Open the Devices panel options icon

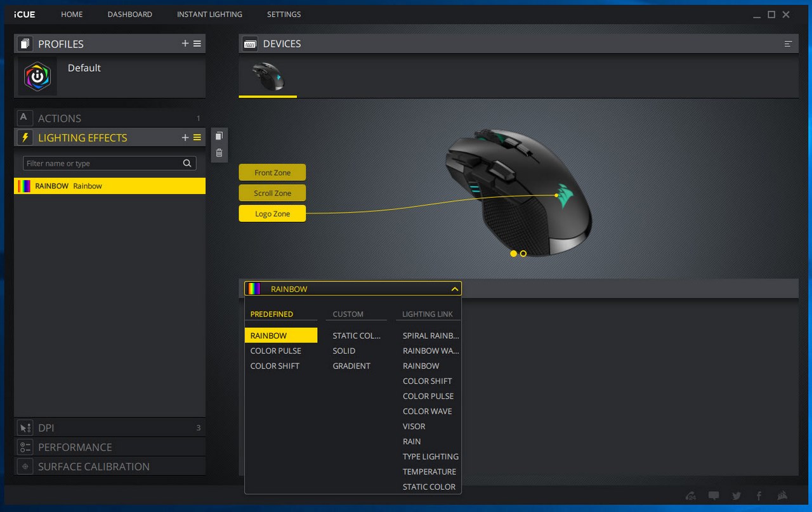tap(788, 44)
